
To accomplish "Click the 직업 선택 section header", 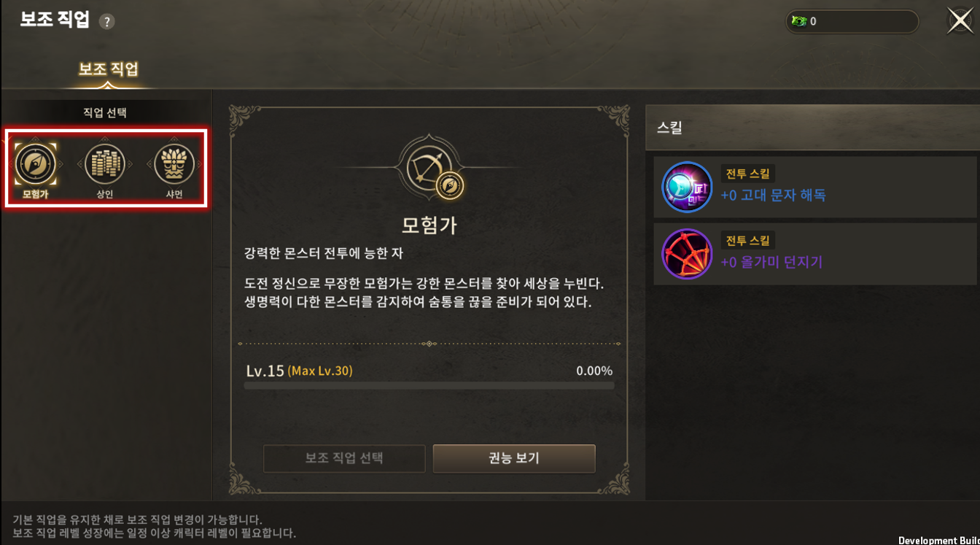I will click(x=106, y=112).
